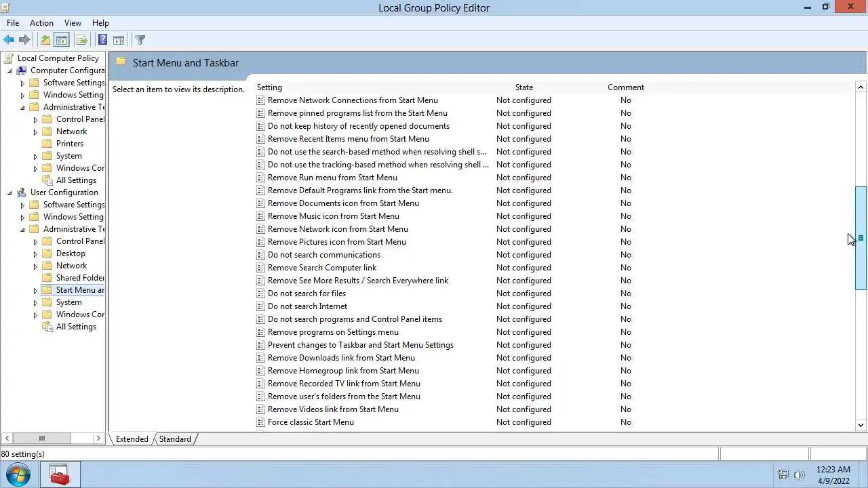Click the vertical scrollbar down arrow
This screenshot has height=488, width=868.
861,425
